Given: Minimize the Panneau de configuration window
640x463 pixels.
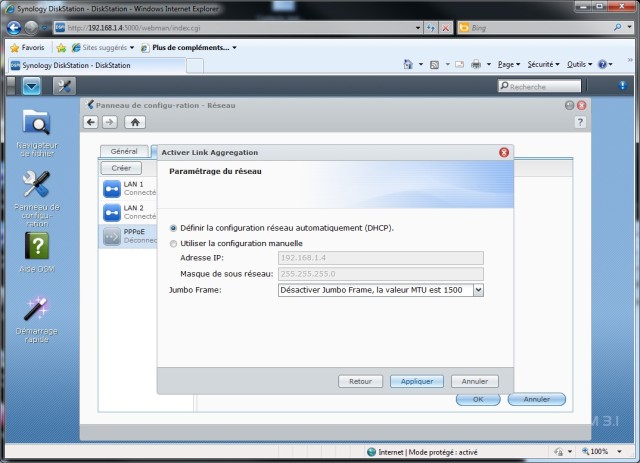Looking at the screenshot, I should (x=569, y=105).
